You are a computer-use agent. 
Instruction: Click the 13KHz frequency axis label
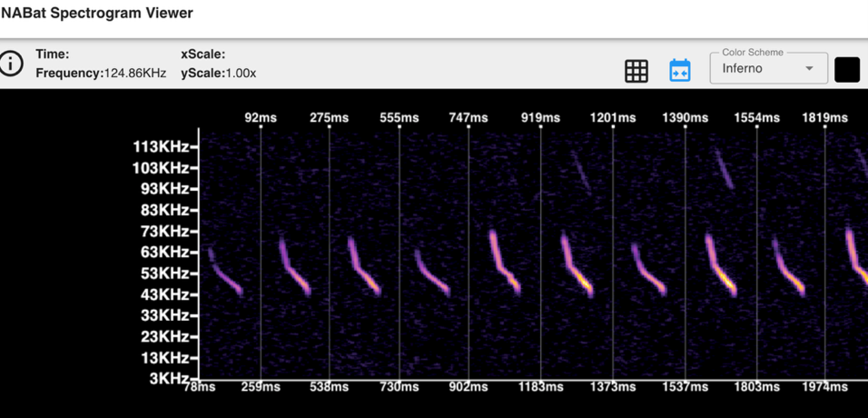click(x=165, y=358)
